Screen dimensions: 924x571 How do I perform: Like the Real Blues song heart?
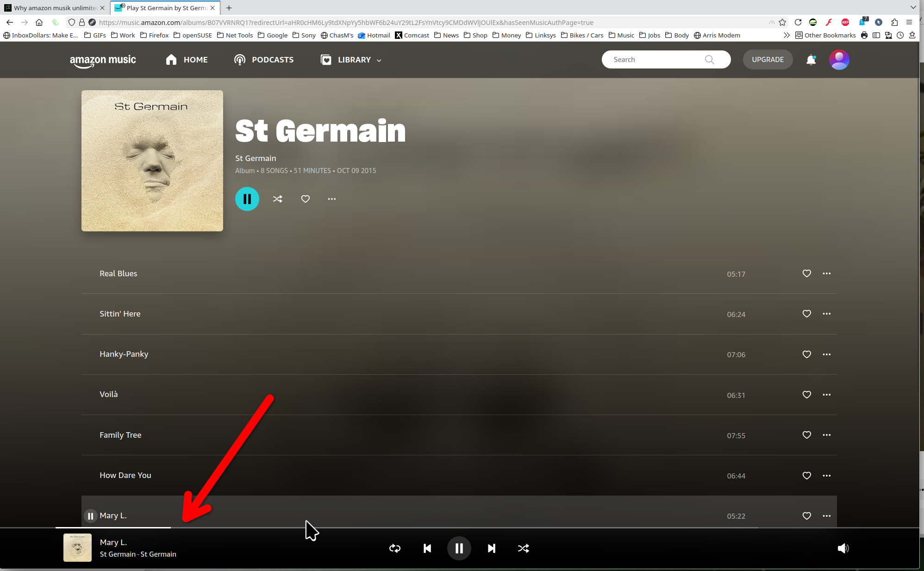pyautogui.click(x=806, y=273)
